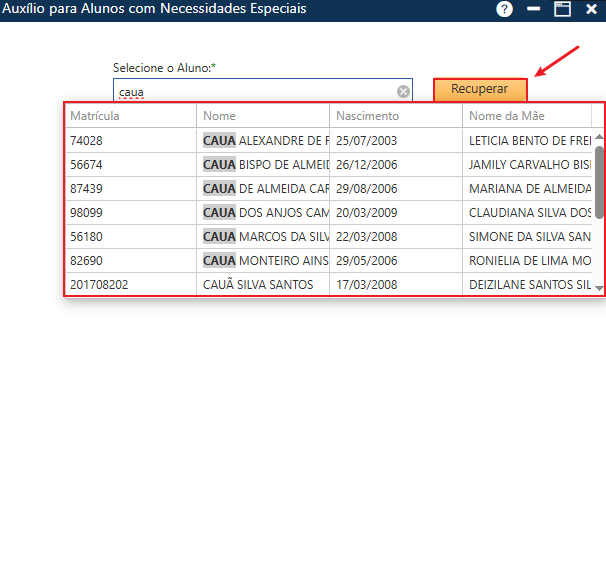This screenshot has width=606, height=581.
Task: Select student CAUA BISPO DE ALMEID
Action: (266, 165)
